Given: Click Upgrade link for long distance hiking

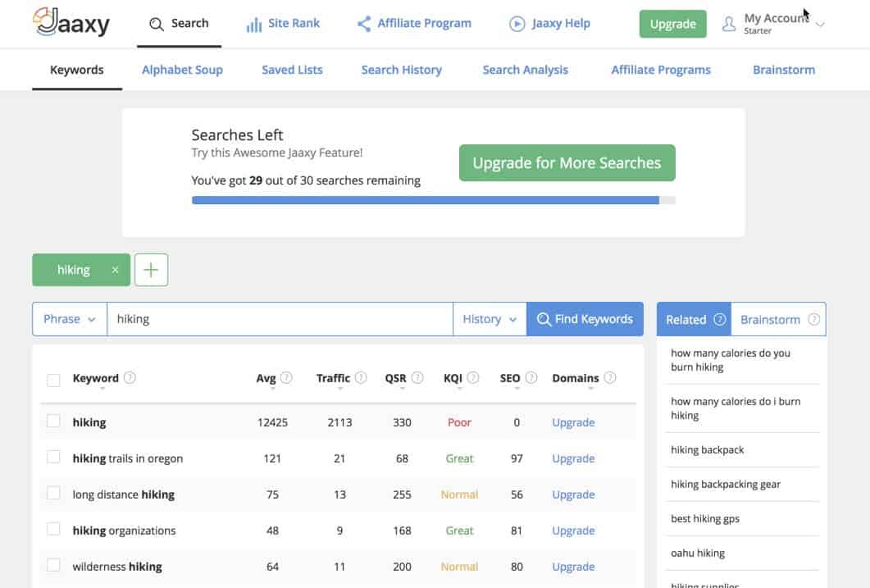Looking at the screenshot, I should (x=573, y=495).
